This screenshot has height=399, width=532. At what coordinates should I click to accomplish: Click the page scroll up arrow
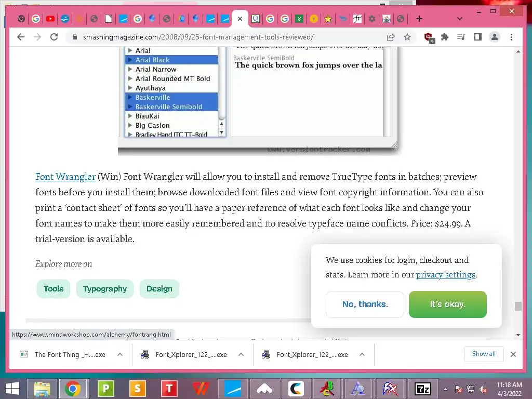tap(518, 51)
